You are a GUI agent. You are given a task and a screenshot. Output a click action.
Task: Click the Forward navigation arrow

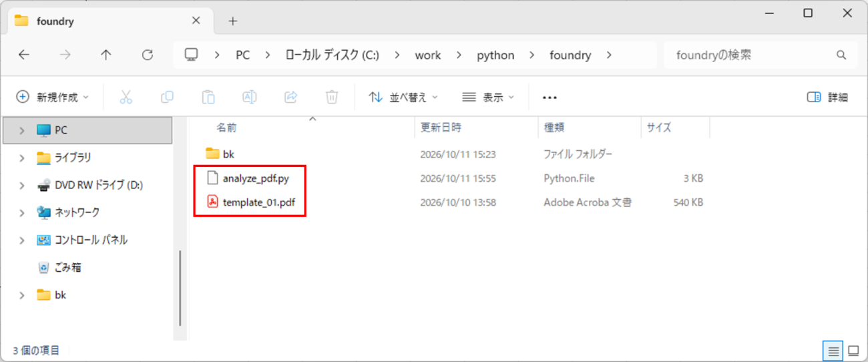pos(65,55)
